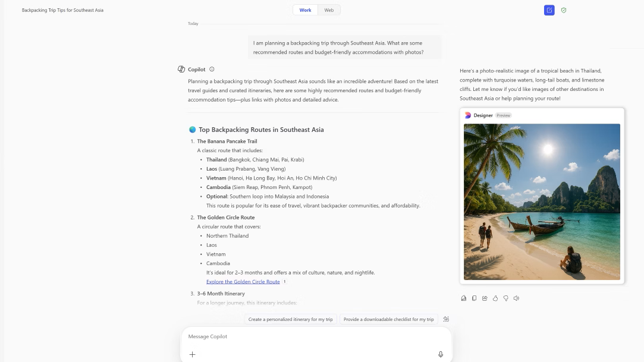Select Create a personalized itinerary suggestion
644x362 pixels.
tap(290, 319)
